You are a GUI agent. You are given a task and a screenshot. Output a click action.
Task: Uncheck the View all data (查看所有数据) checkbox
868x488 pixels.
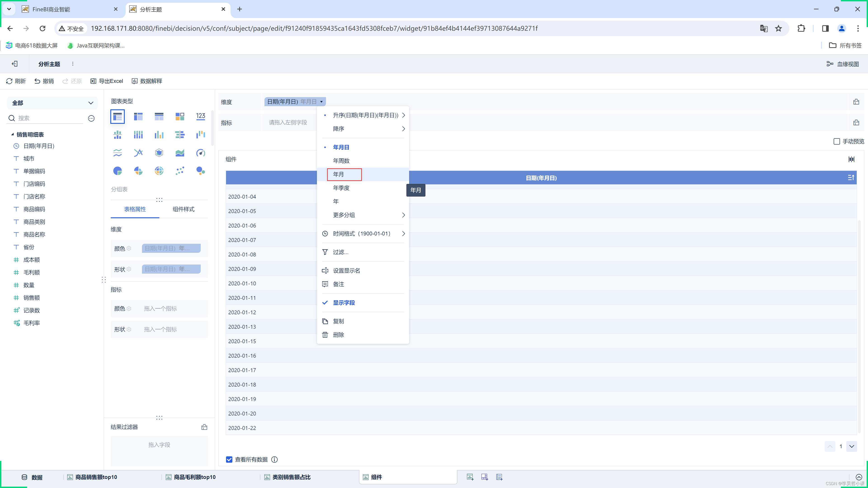tap(229, 459)
